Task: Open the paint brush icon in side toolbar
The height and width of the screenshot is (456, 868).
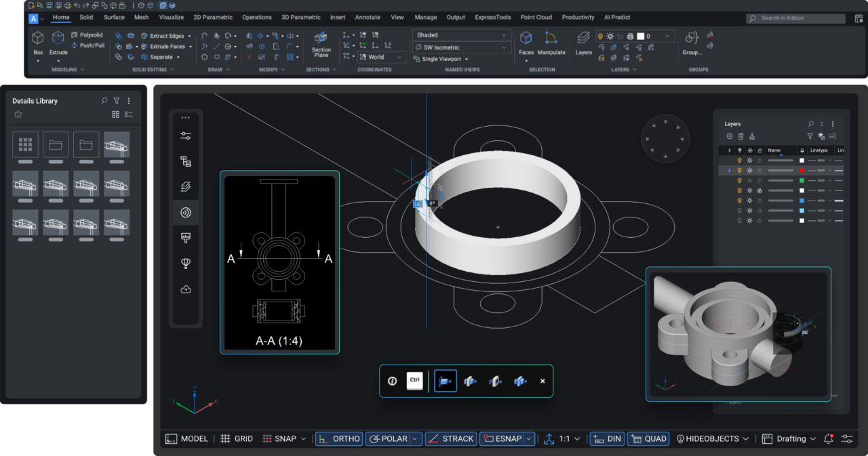Action: click(x=186, y=237)
